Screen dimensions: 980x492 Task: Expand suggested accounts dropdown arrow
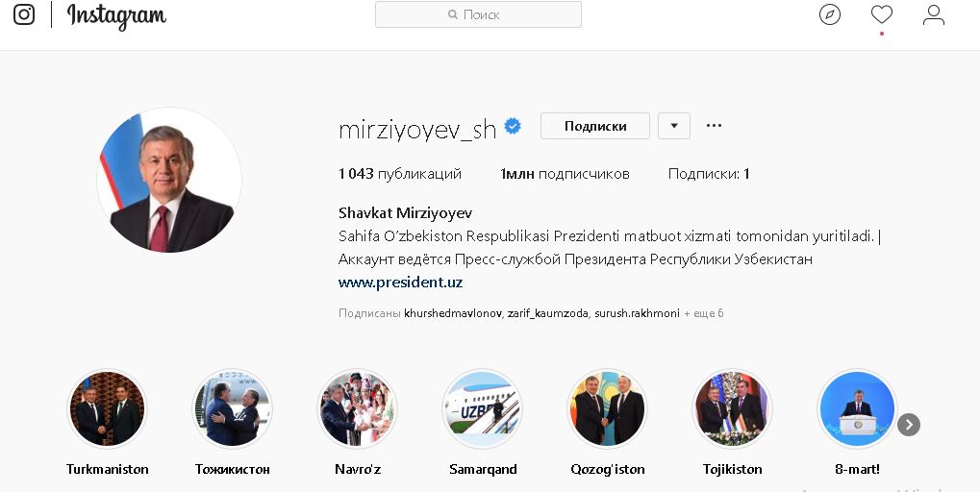pyautogui.click(x=674, y=126)
